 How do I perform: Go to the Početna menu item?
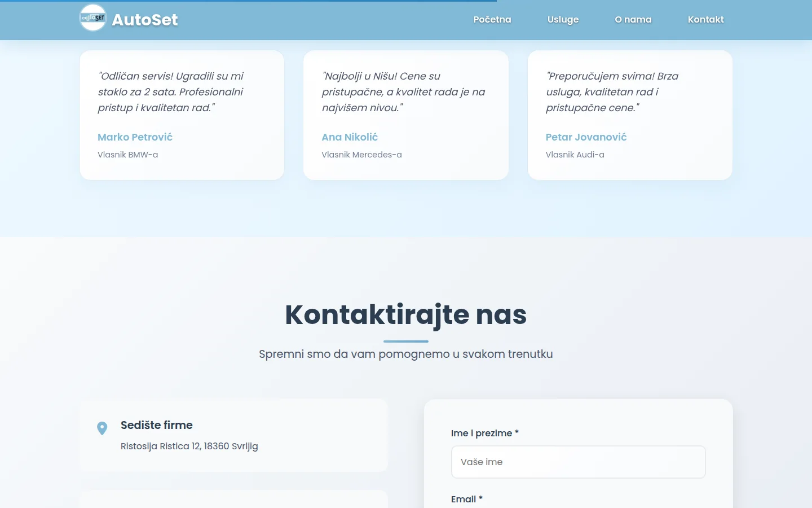click(x=492, y=19)
